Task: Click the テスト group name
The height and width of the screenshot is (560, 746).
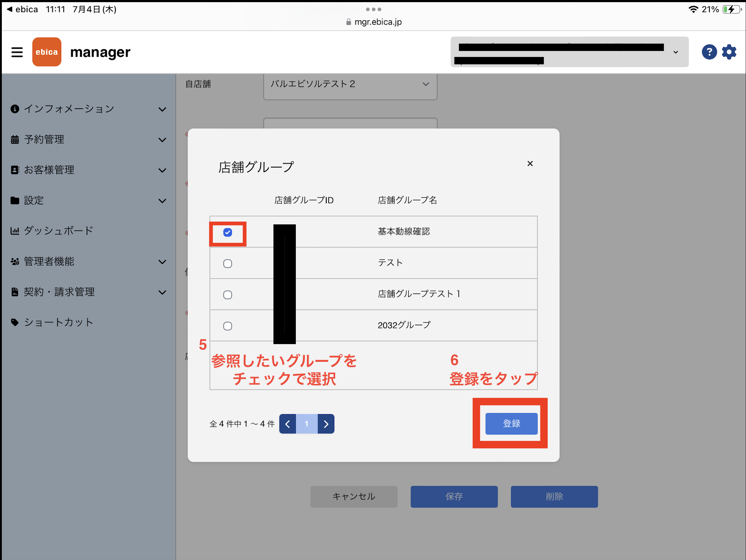Action: (390, 263)
